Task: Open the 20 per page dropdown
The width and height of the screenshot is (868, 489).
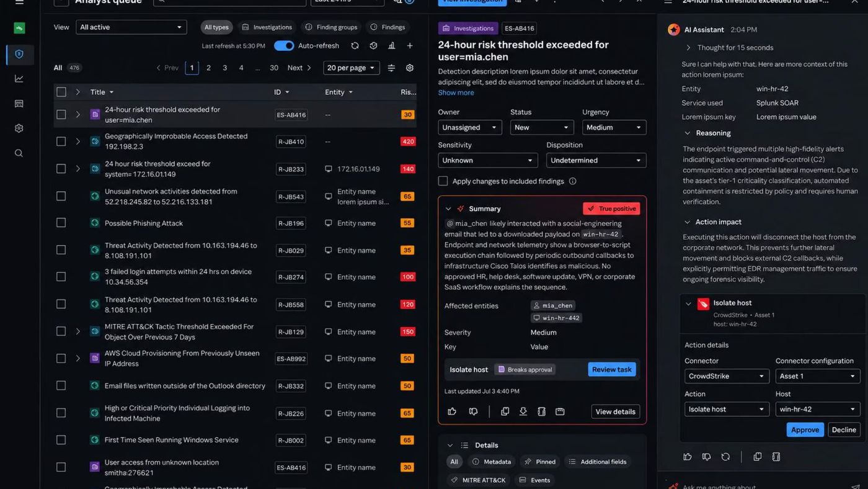Action: point(351,68)
